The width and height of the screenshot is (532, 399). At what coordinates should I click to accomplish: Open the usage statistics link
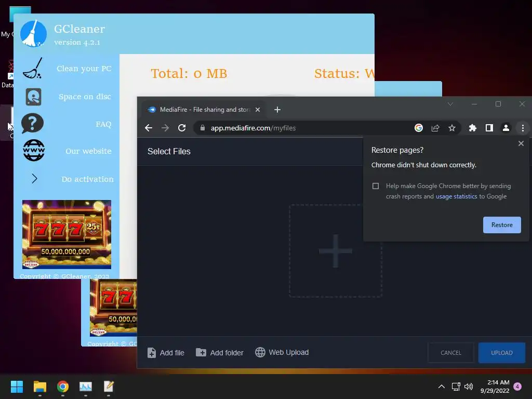456,196
